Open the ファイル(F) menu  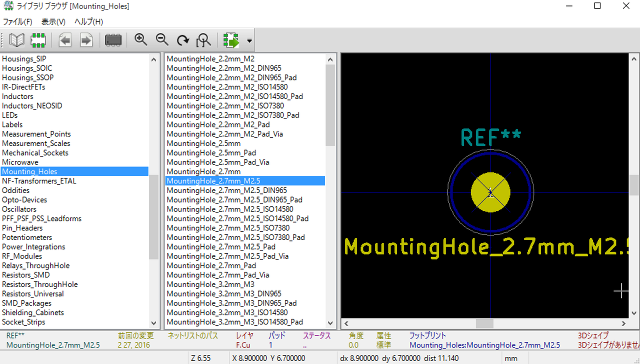(x=17, y=21)
